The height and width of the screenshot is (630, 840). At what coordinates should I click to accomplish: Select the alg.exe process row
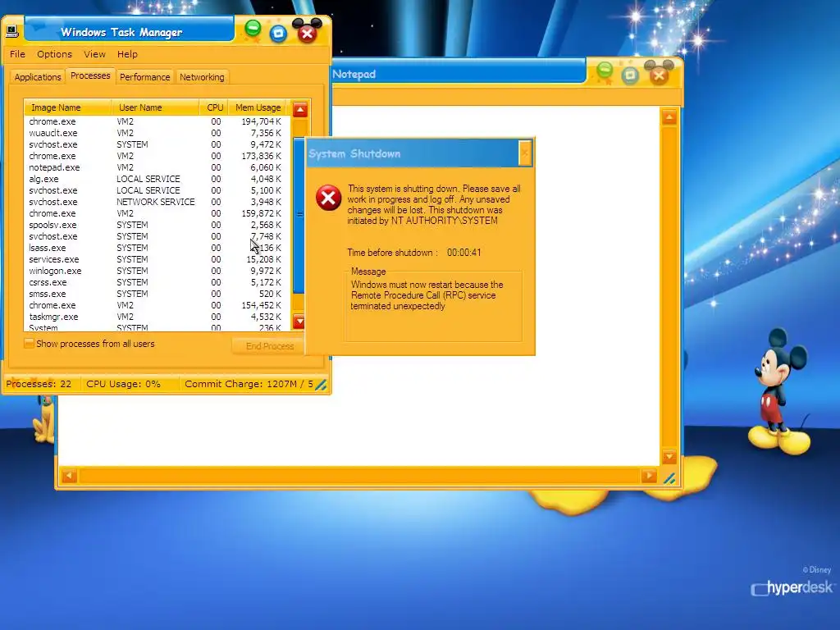pos(157,179)
